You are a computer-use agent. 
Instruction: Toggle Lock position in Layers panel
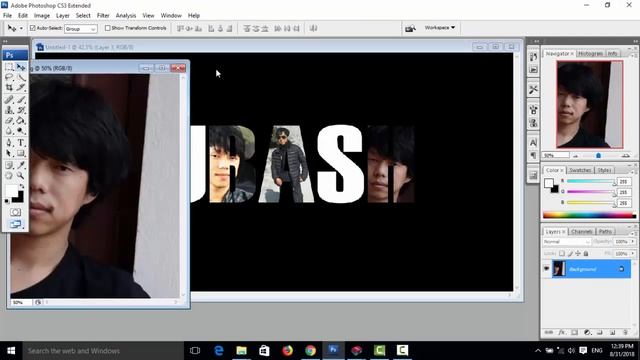578,253
